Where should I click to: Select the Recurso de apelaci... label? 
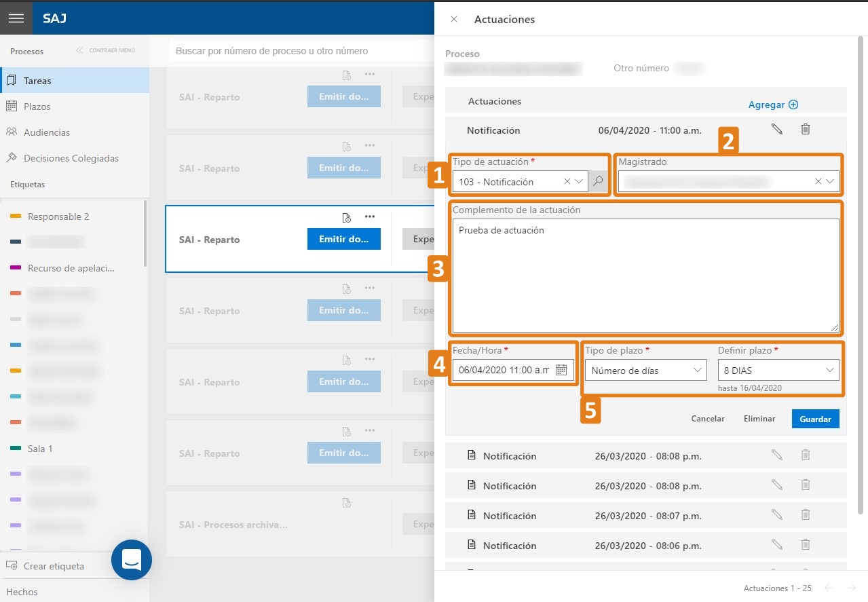(71, 268)
